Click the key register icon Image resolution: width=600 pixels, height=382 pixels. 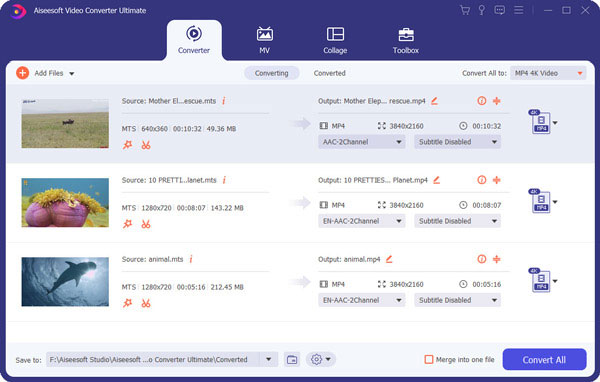(482, 10)
